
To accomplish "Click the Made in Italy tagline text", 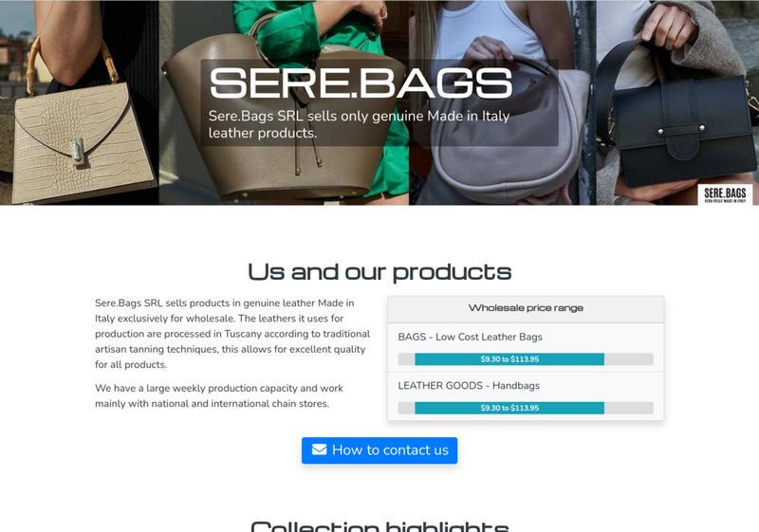I will point(360,124).
